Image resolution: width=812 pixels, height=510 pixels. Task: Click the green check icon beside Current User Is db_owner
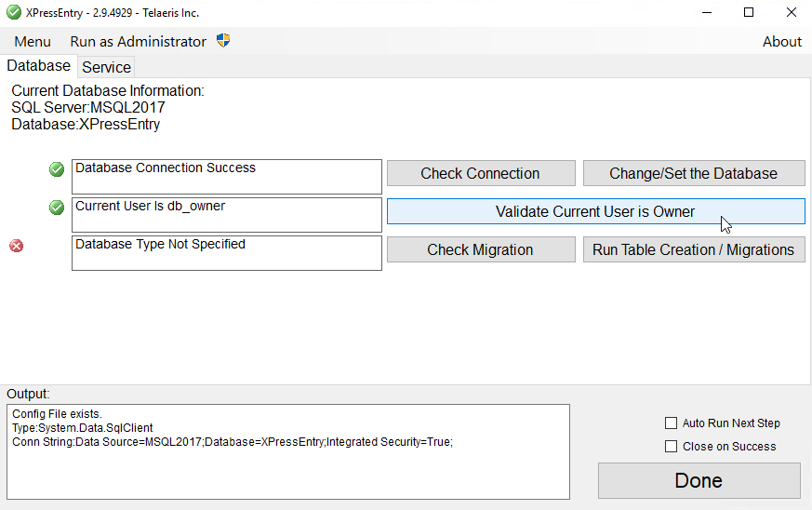point(57,208)
